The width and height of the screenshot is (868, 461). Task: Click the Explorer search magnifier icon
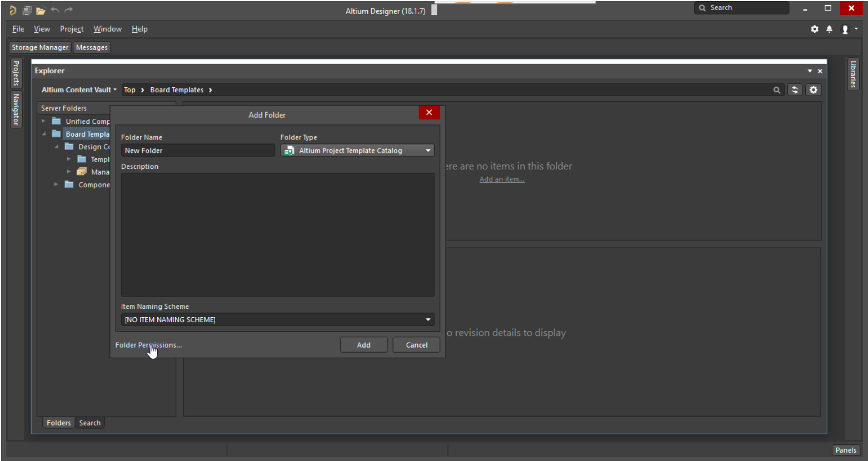tap(777, 90)
